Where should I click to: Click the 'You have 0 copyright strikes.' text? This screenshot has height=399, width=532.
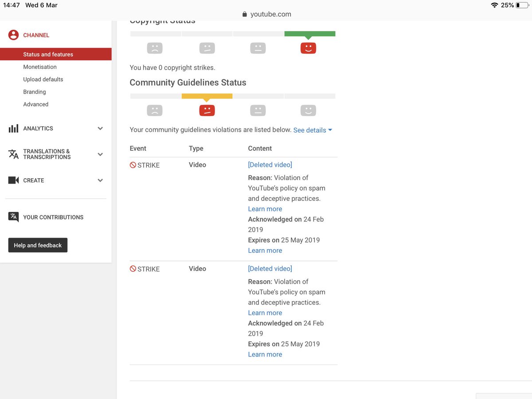172,68
